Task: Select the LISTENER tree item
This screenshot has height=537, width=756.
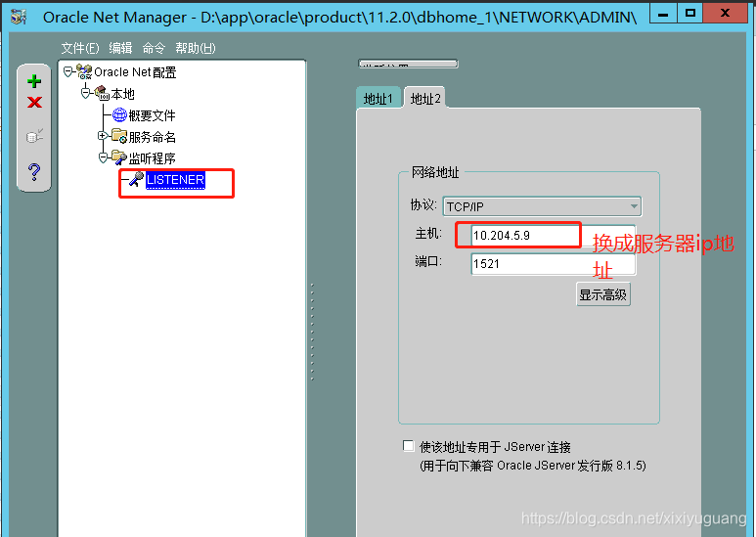Action: click(x=175, y=180)
